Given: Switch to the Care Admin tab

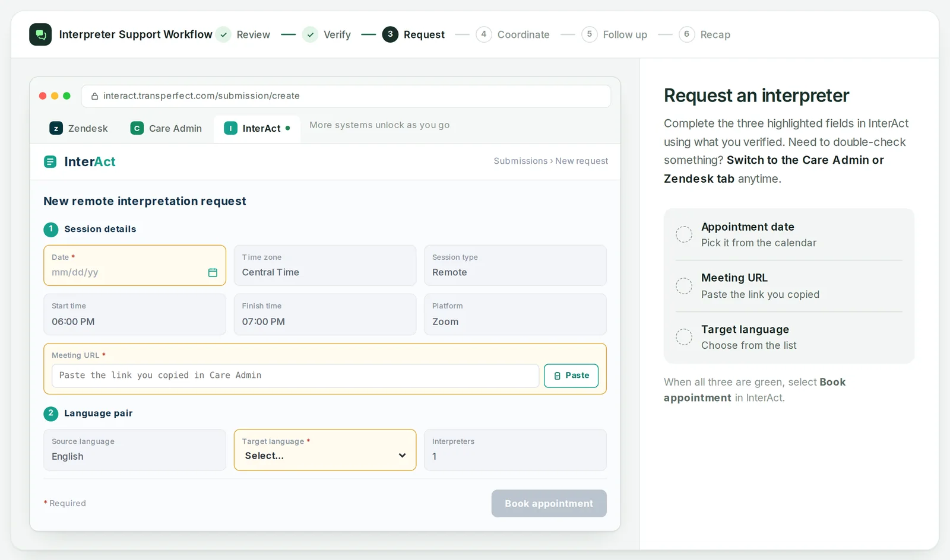Looking at the screenshot, I should click(x=166, y=128).
